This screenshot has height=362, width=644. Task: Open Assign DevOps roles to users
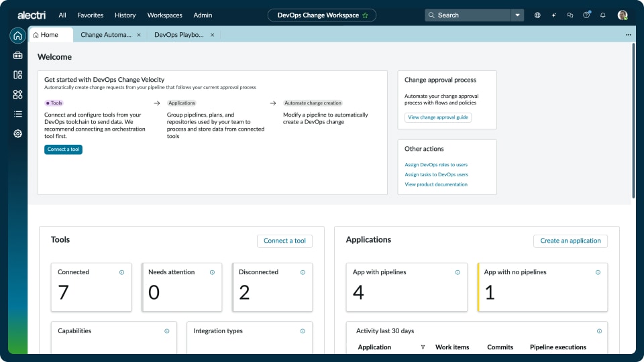[436, 165]
